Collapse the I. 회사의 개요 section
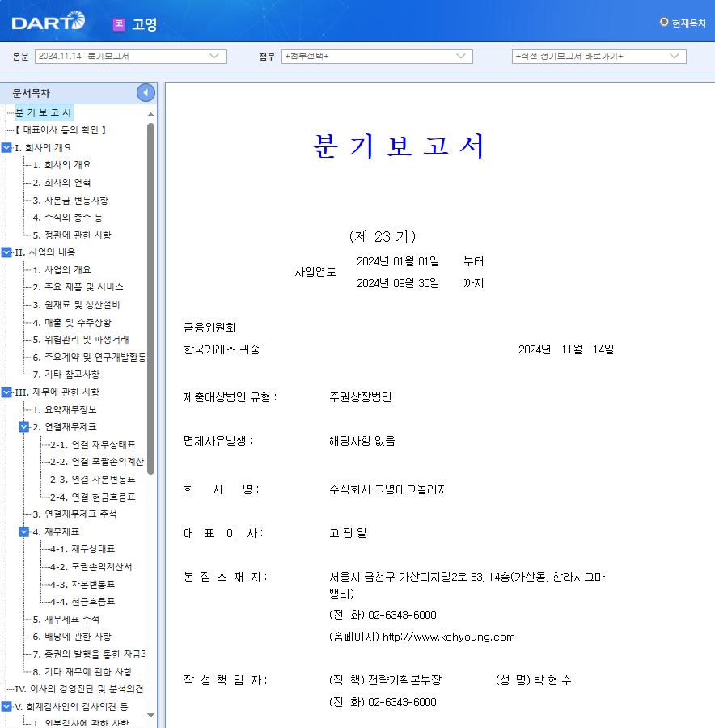 6,148
